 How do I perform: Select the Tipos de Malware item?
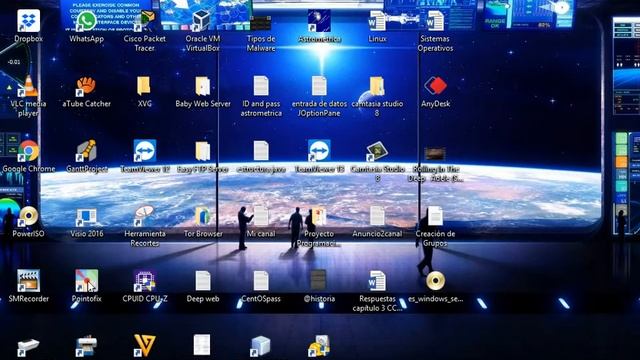[x=261, y=33]
